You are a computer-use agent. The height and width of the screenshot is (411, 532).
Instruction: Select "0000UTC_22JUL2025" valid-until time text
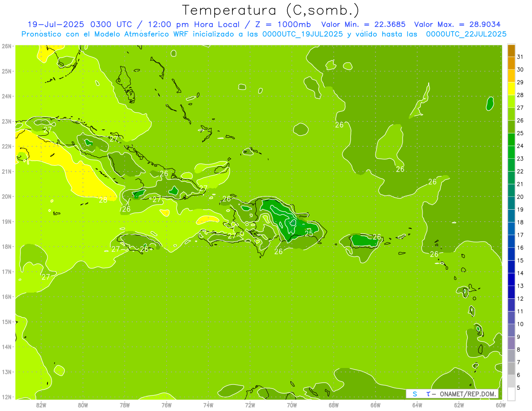click(x=466, y=34)
